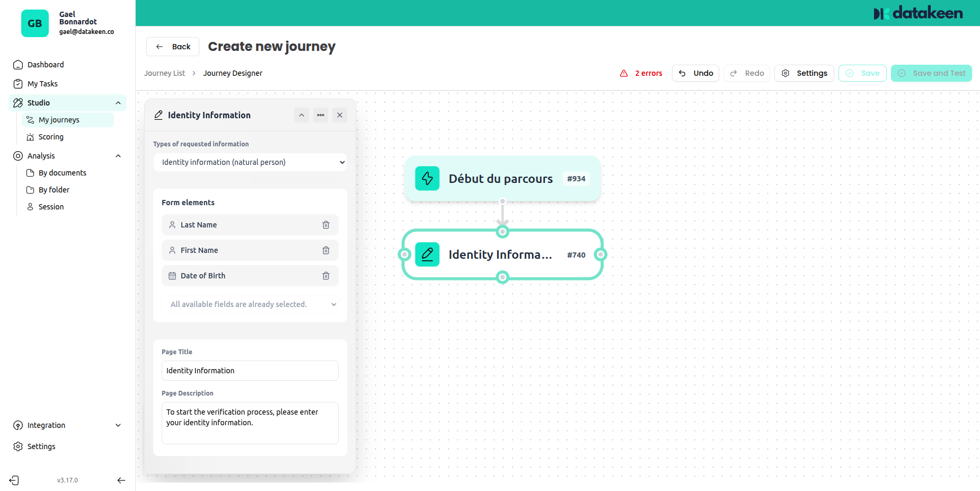Remove the First Name field with trash icon
This screenshot has height=491, width=980.
coord(325,250)
